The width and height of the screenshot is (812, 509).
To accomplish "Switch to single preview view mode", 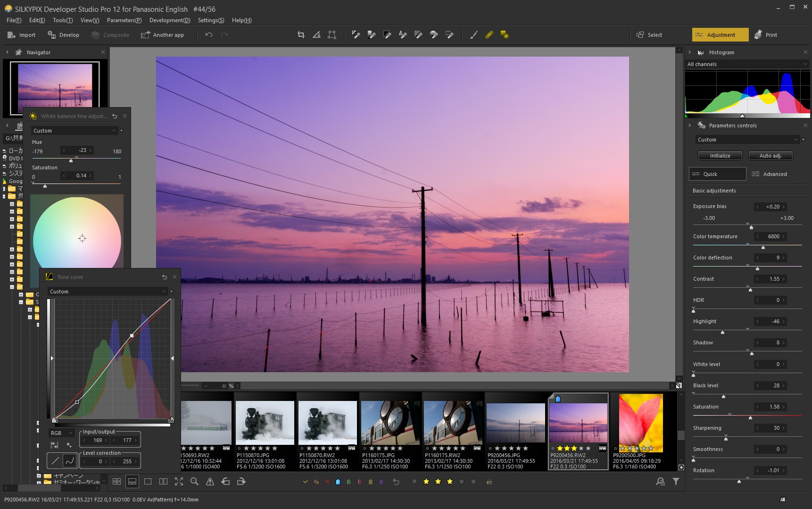I will click(148, 482).
